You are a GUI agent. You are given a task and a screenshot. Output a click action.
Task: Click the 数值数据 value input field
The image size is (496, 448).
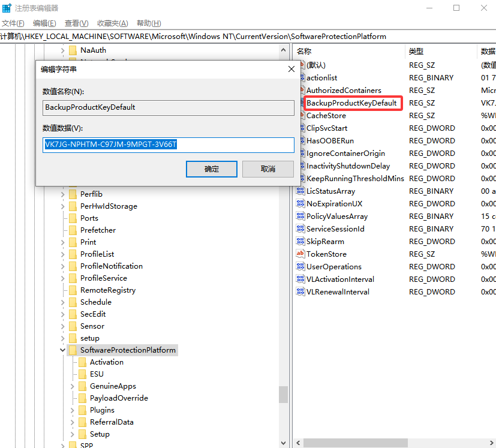click(x=169, y=145)
